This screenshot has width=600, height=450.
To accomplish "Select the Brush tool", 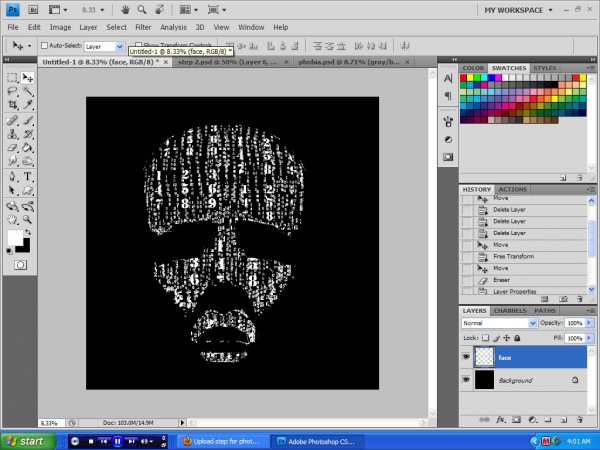I will 28,121.
